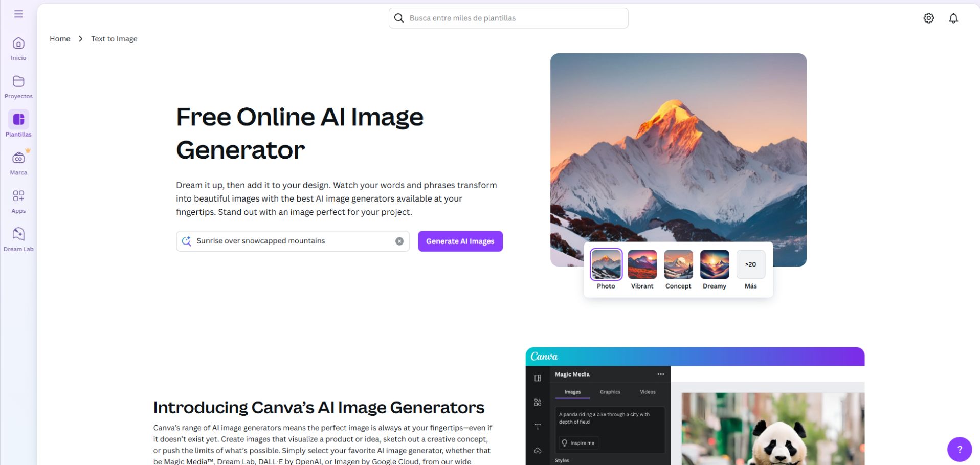Clear the prompt text with X icon
980x465 pixels.
tap(399, 241)
